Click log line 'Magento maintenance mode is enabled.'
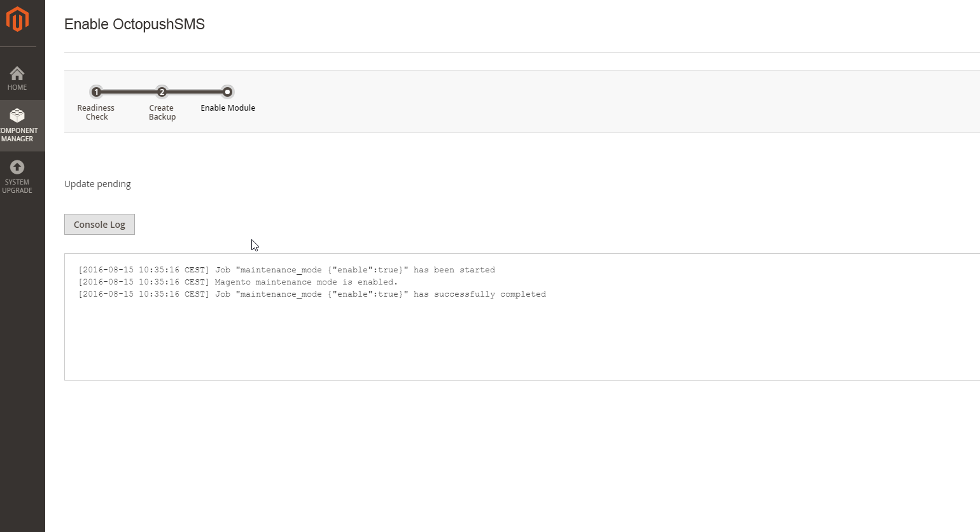This screenshot has height=532, width=980. (238, 282)
